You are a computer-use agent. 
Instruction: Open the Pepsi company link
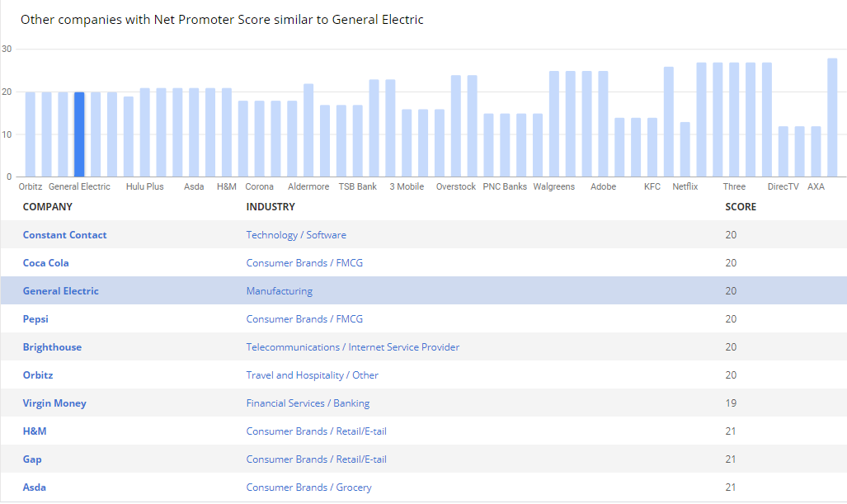click(x=35, y=319)
